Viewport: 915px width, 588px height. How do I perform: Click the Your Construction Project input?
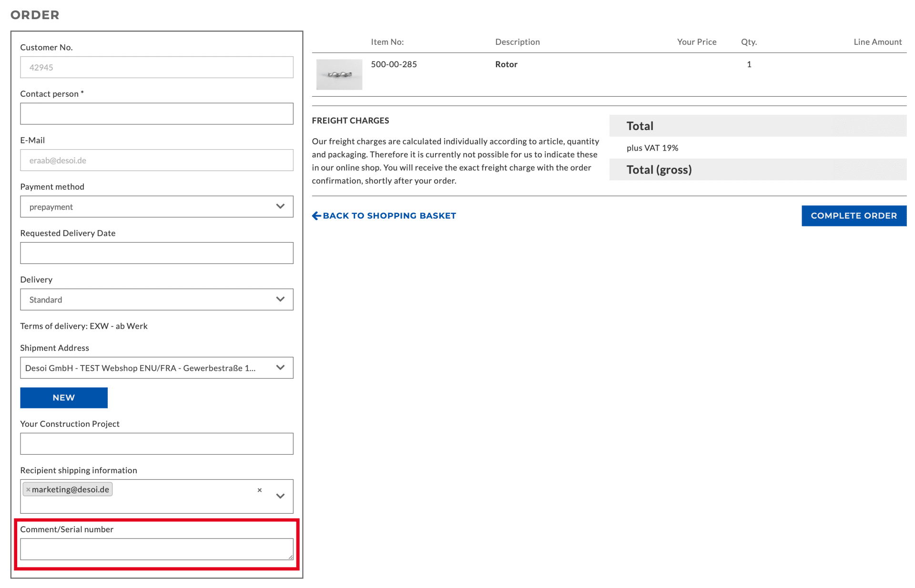click(x=156, y=444)
